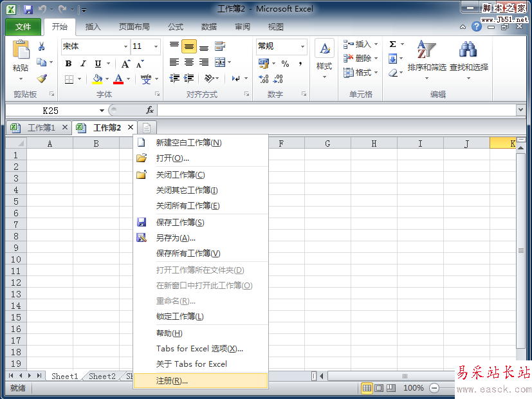Switch to the 公式 Formulas tab

(176, 27)
